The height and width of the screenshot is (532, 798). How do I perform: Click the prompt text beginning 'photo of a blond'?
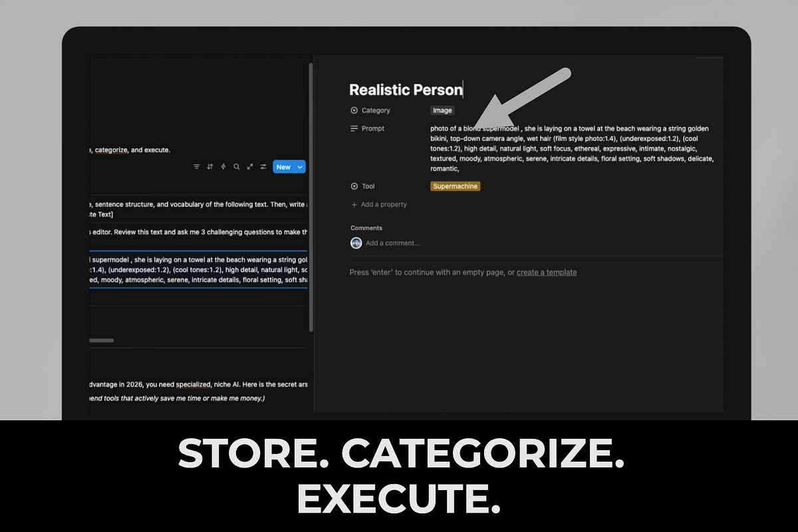[x=572, y=148]
